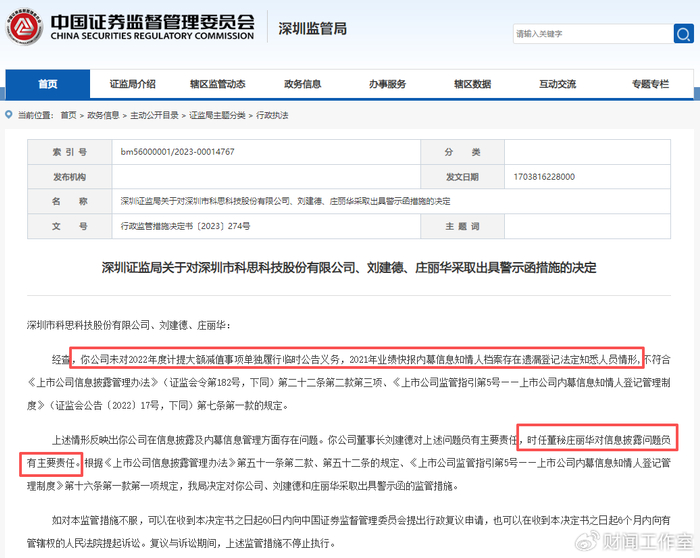Click the 证监局主题分类 breadcrumb link

[217, 115]
